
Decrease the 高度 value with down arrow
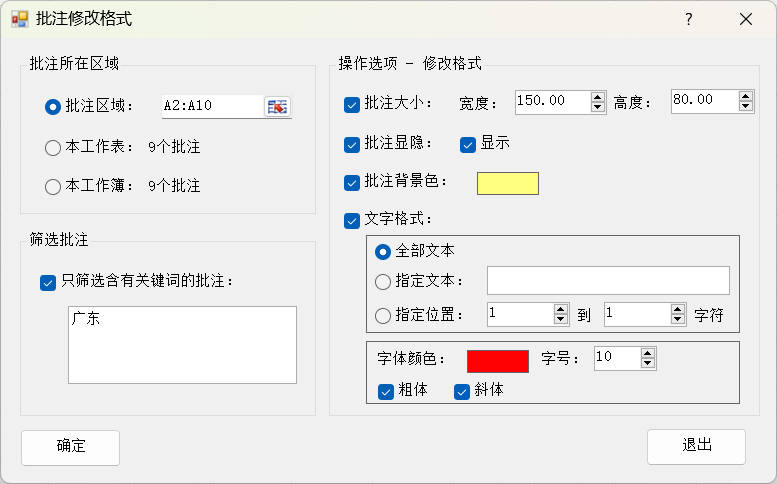[745, 106]
